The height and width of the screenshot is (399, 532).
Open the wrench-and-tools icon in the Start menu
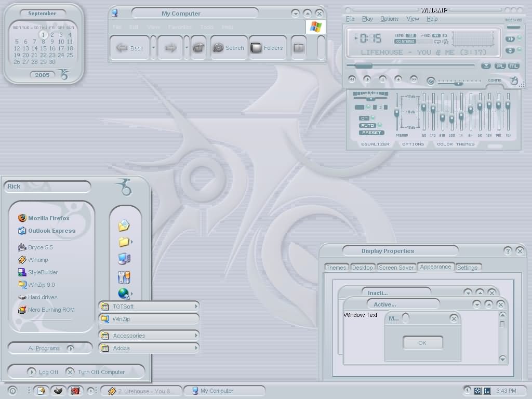click(x=124, y=277)
